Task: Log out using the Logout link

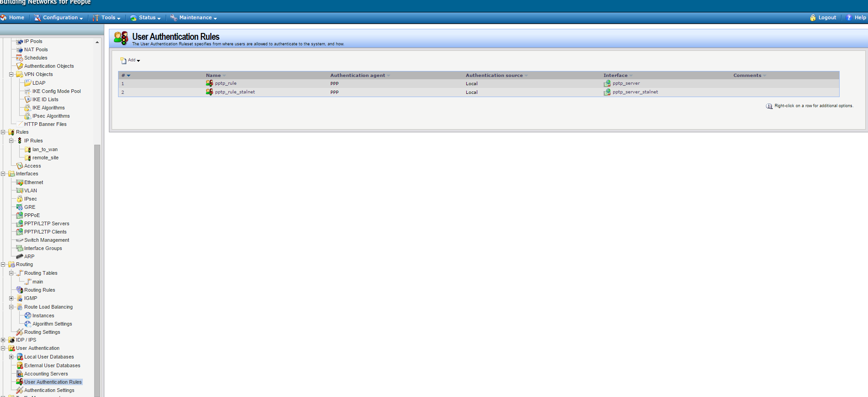Action: point(823,17)
